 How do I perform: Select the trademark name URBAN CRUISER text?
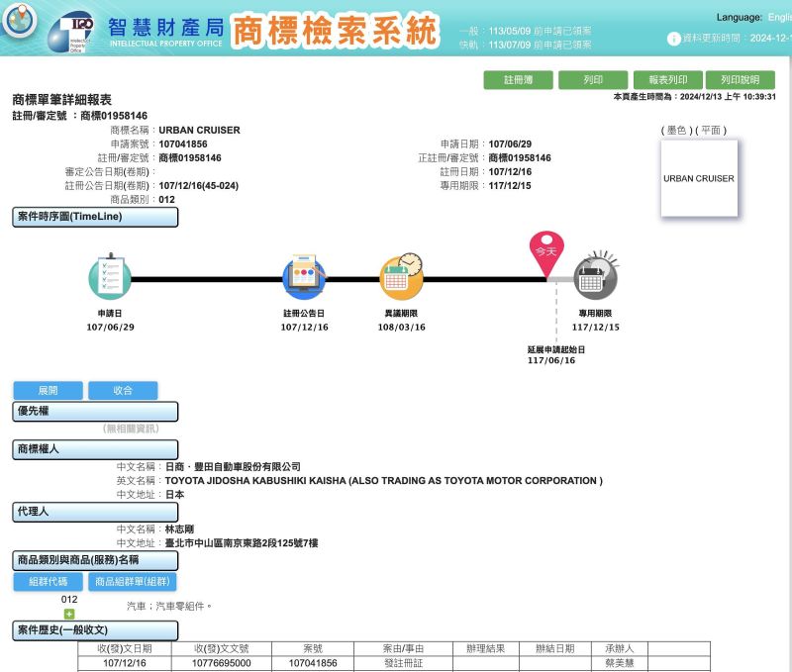pyautogui.click(x=200, y=131)
